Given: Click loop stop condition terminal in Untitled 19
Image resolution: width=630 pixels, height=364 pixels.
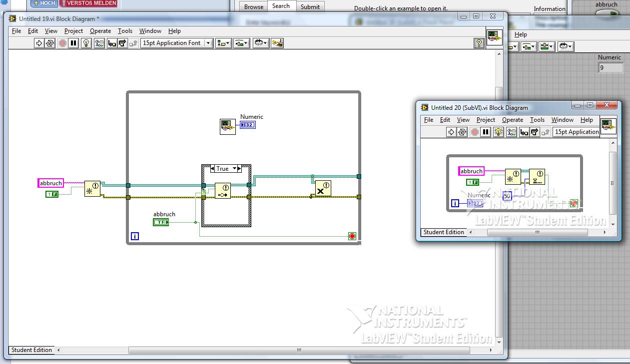Looking at the screenshot, I should [352, 236].
